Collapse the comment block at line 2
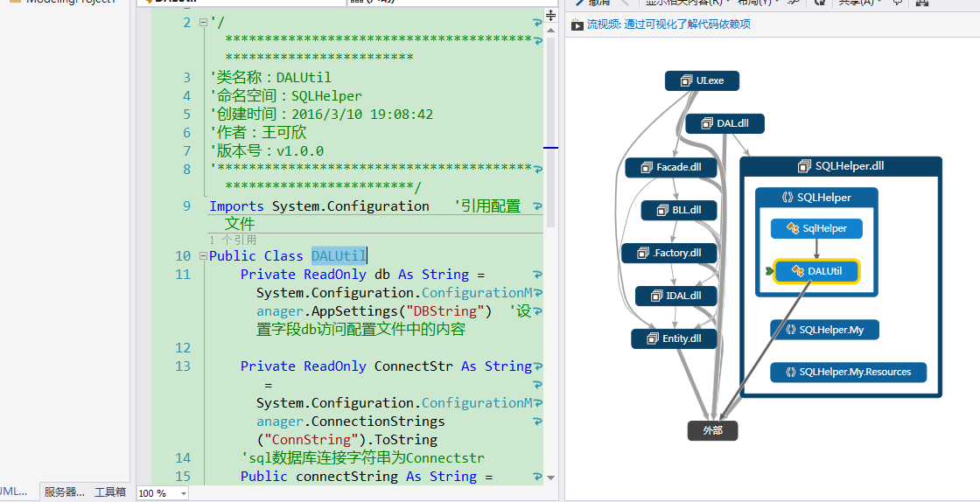 tap(203, 23)
